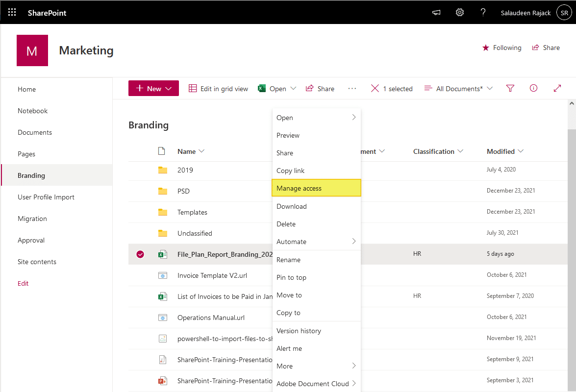
Task: Click Edit in grid view
Action: 219,89
